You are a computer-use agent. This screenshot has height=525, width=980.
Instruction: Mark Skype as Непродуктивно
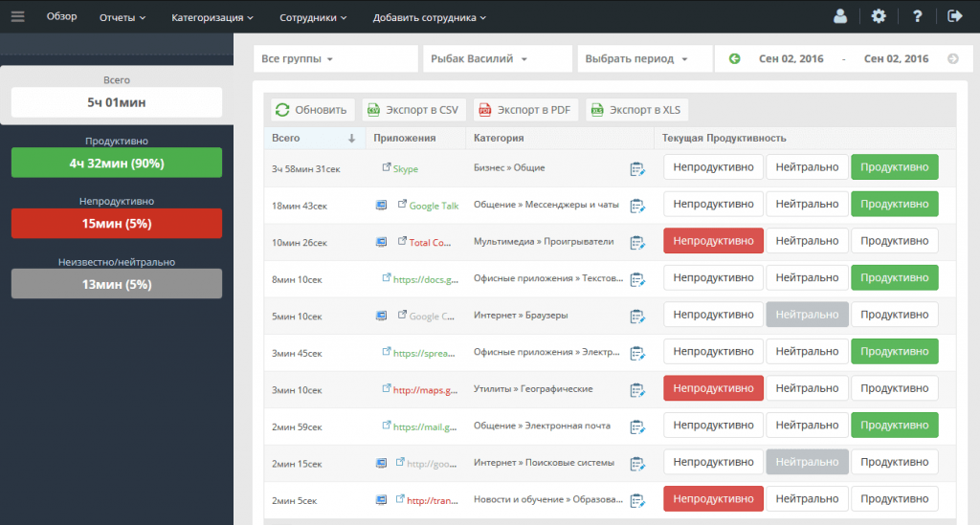coord(713,167)
